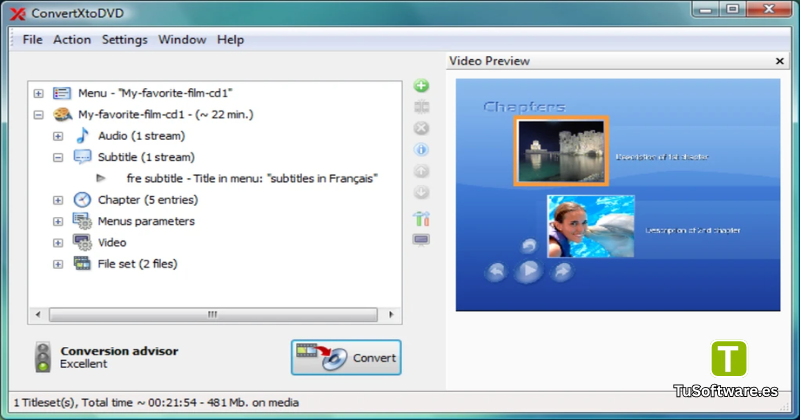Select the Audio (1 stream) row

click(x=141, y=136)
